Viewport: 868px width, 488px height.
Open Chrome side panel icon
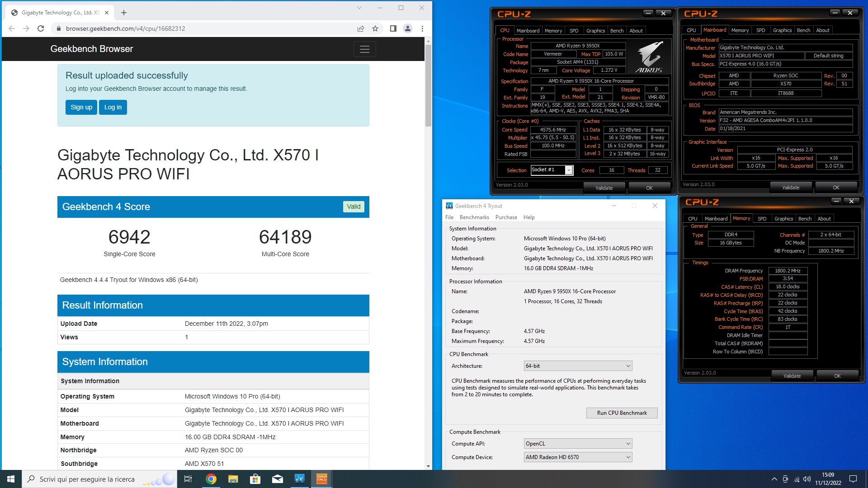point(393,28)
